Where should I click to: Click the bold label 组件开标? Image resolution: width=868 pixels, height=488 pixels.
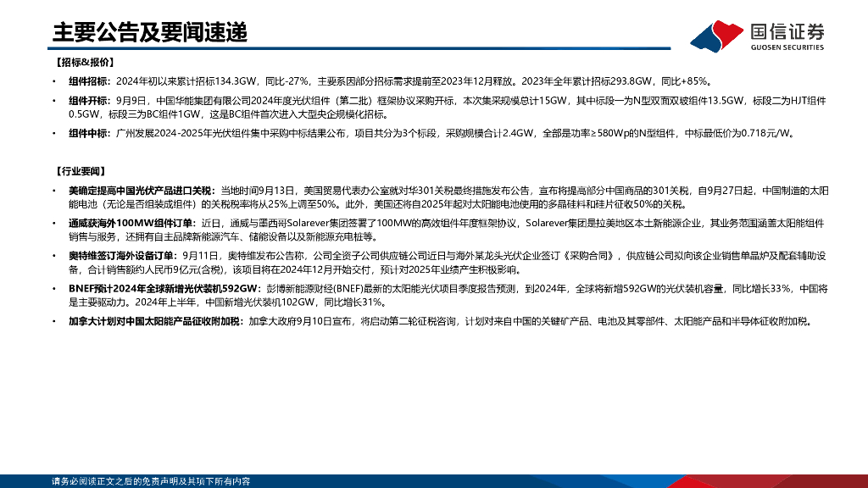tap(88, 101)
